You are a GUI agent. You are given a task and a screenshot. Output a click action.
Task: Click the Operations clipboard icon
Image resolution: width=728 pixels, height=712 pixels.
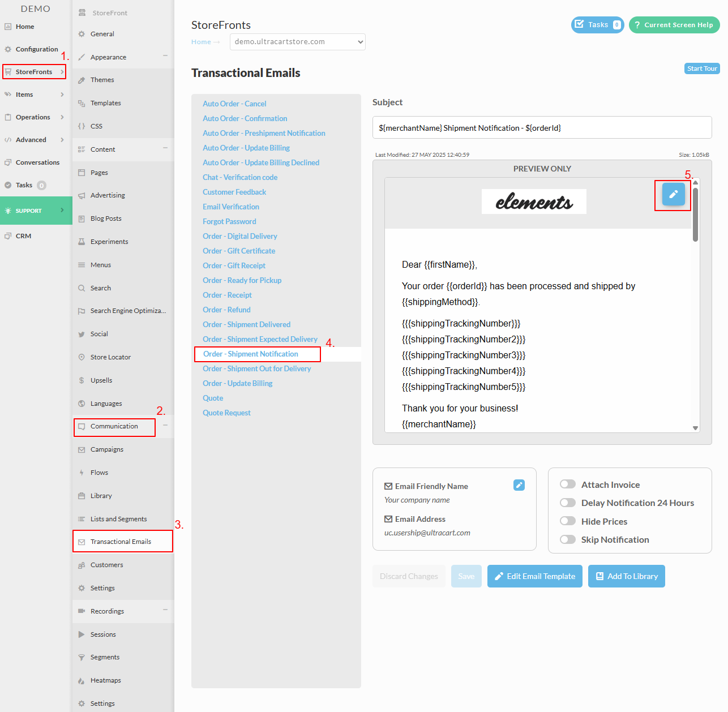8,117
